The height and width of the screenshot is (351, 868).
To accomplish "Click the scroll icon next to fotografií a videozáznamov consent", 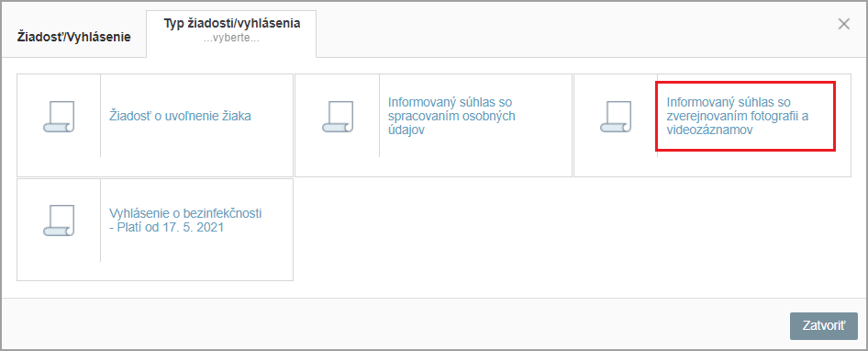I will tap(616, 117).
